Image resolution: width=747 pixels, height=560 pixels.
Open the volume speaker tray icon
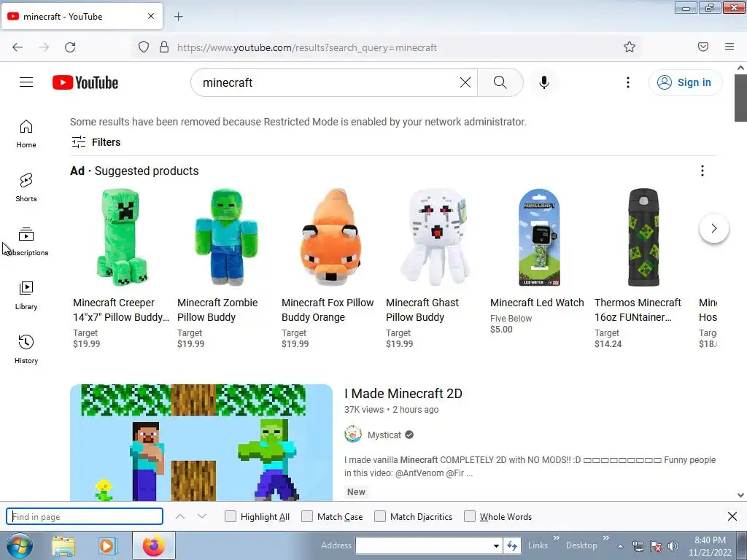tap(673, 546)
